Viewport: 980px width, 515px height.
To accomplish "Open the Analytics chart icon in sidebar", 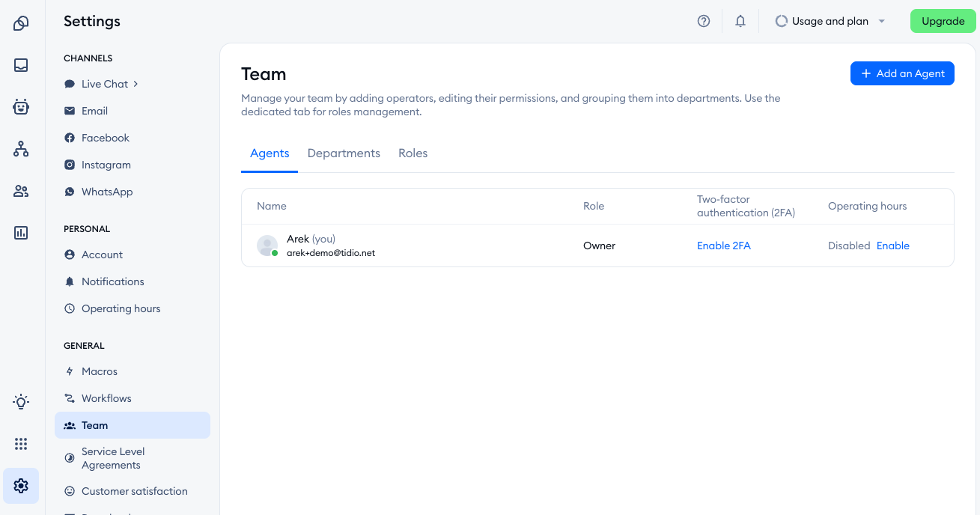I will pyautogui.click(x=21, y=233).
